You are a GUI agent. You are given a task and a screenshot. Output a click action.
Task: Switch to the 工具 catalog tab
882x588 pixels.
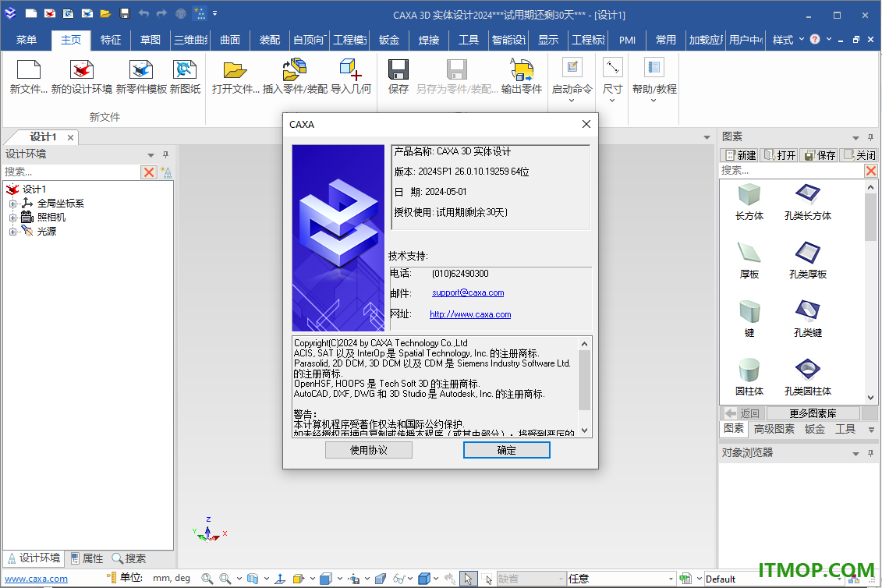coord(845,430)
